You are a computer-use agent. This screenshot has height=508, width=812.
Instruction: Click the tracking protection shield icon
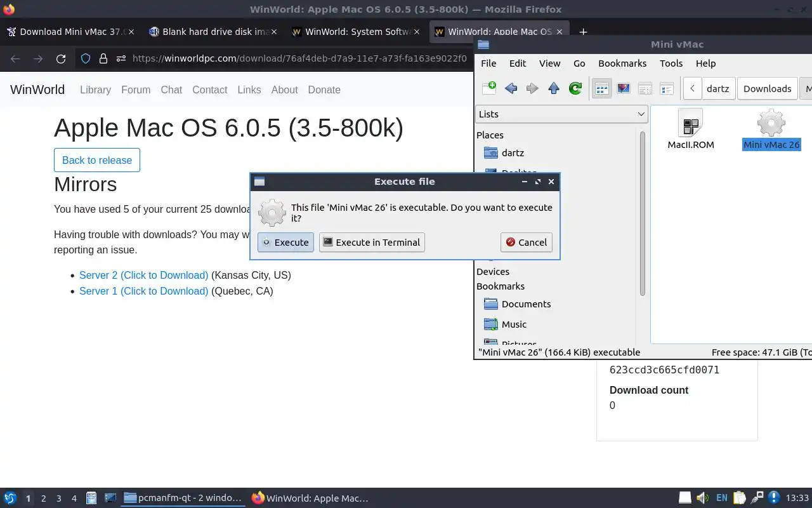[x=86, y=58]
